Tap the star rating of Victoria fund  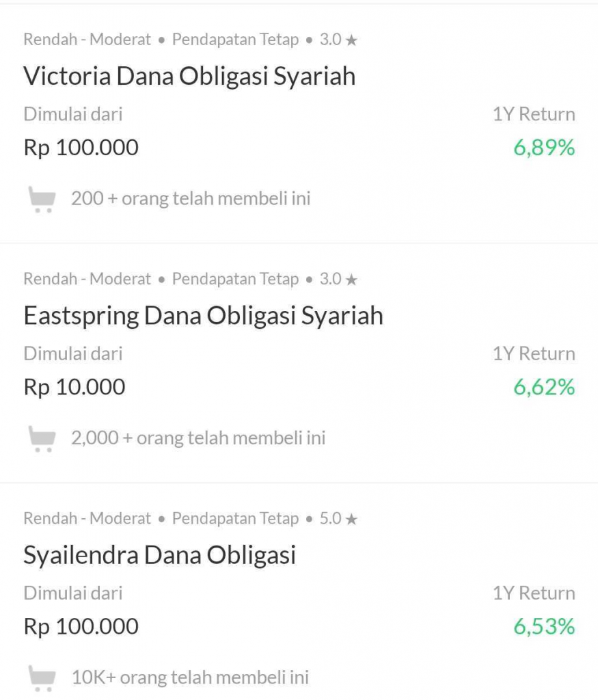coord(339,40)
